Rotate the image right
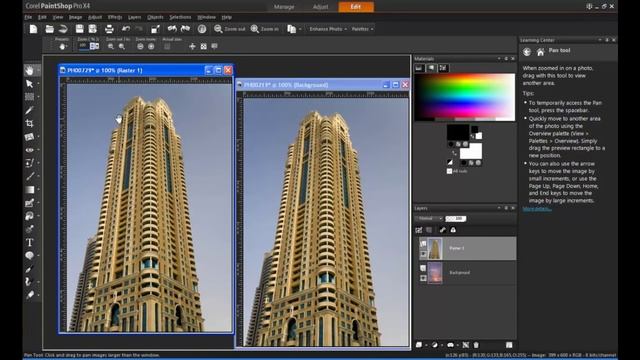 point(185,29)
